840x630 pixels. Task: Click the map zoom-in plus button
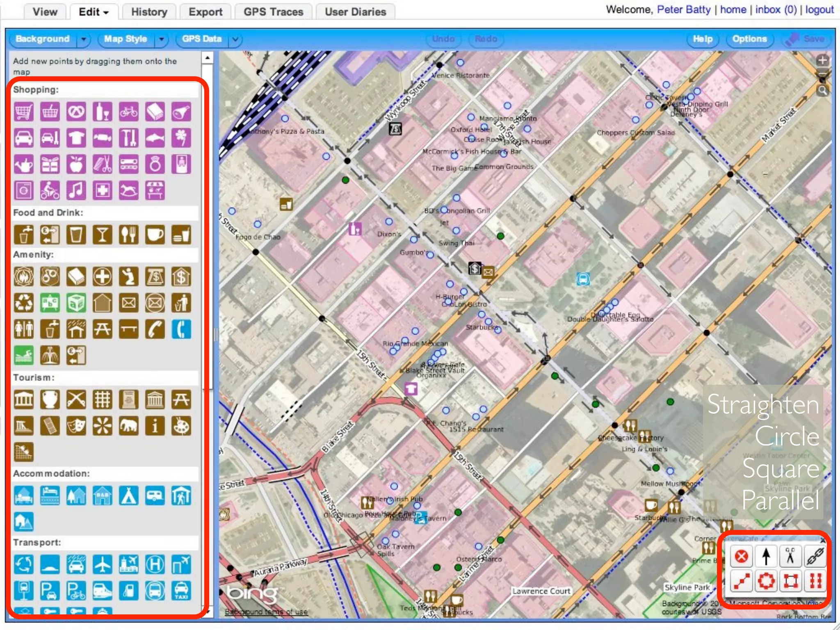(822, 61)
